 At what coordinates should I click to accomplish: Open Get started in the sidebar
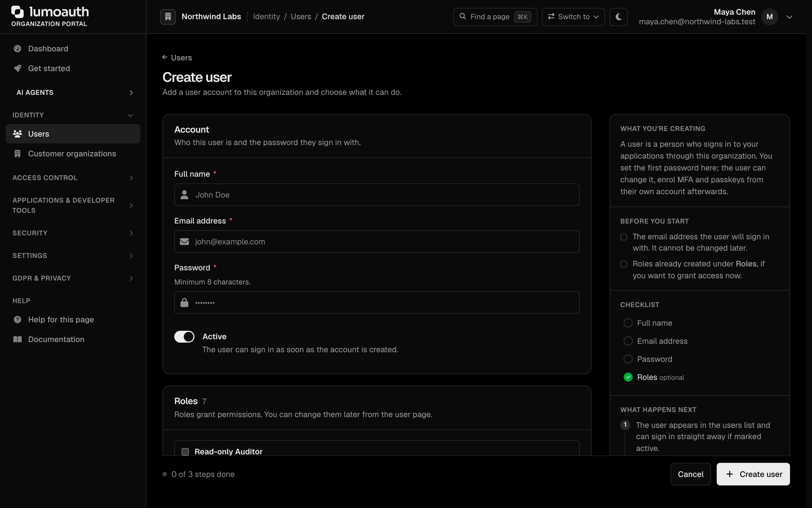point(73,69)
